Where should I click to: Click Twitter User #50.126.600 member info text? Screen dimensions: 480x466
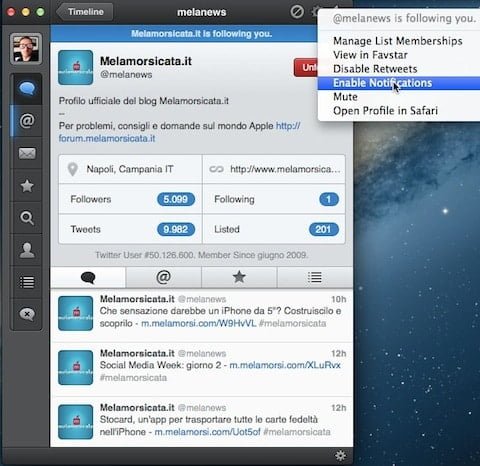[202, 255]
